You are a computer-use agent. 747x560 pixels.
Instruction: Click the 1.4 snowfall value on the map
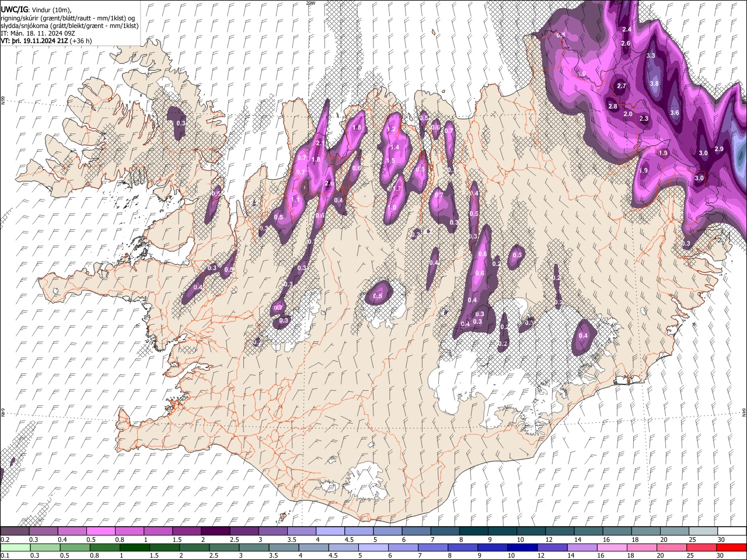pos(395,148)
